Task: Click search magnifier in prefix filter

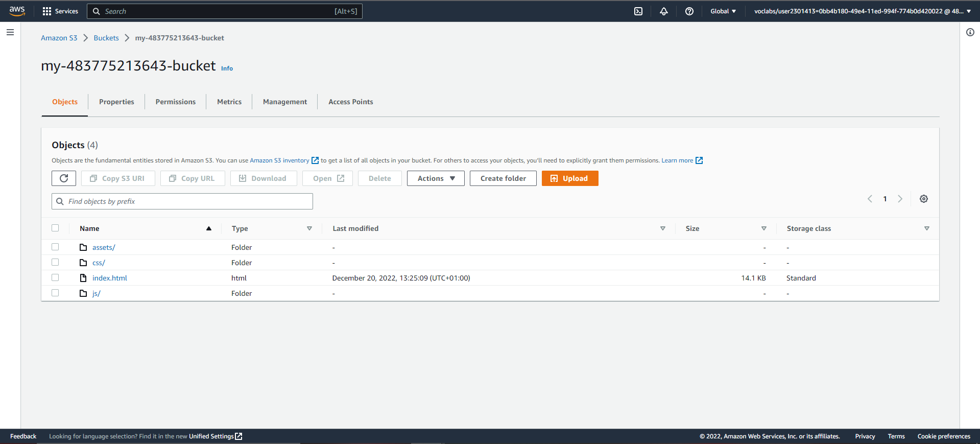Action: [x=60, y=201]
